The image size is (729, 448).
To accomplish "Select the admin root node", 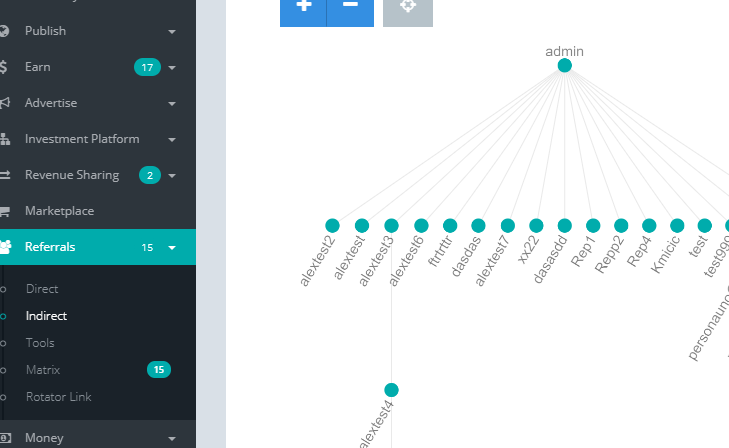I will pos(564,66).
